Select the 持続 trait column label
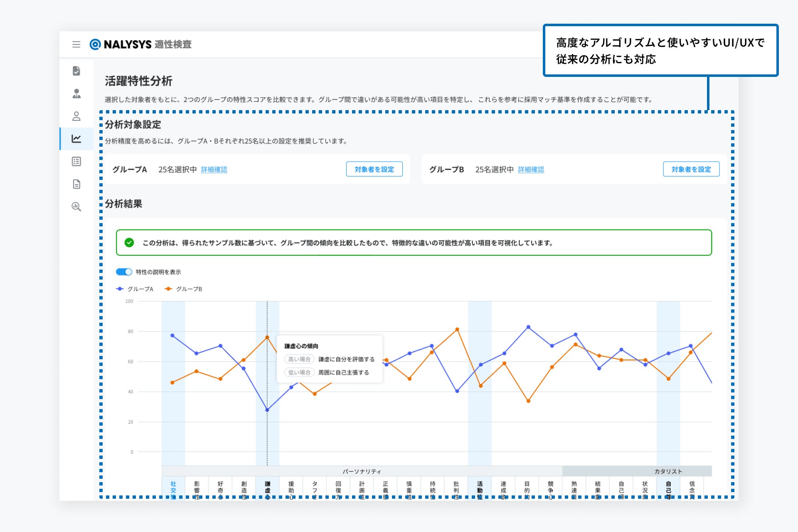 tap(433, 490)
